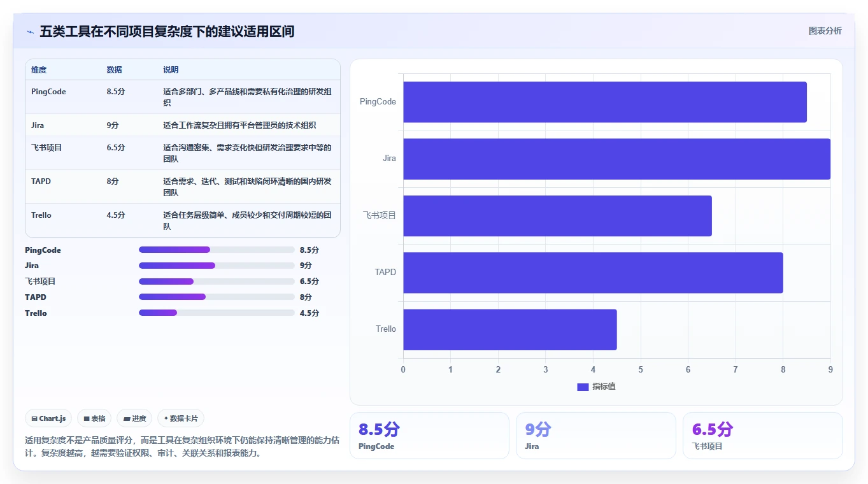Click the title 五类工具在不同项目复杂度下的建议适用区间
Viewport: 868px width, 484px height.
(167, 31)
